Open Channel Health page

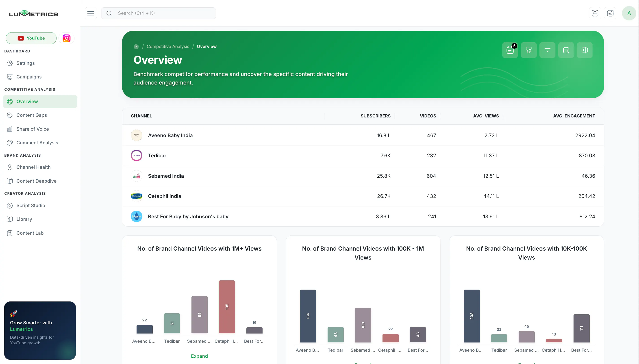tap(40, 167)
